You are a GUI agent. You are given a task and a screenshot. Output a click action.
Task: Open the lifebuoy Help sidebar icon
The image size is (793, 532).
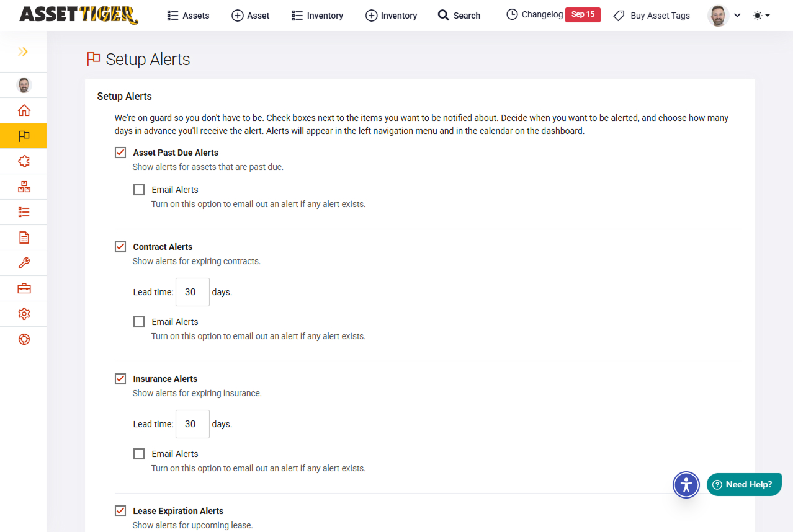pyautogui.click(x=24, y=339)
